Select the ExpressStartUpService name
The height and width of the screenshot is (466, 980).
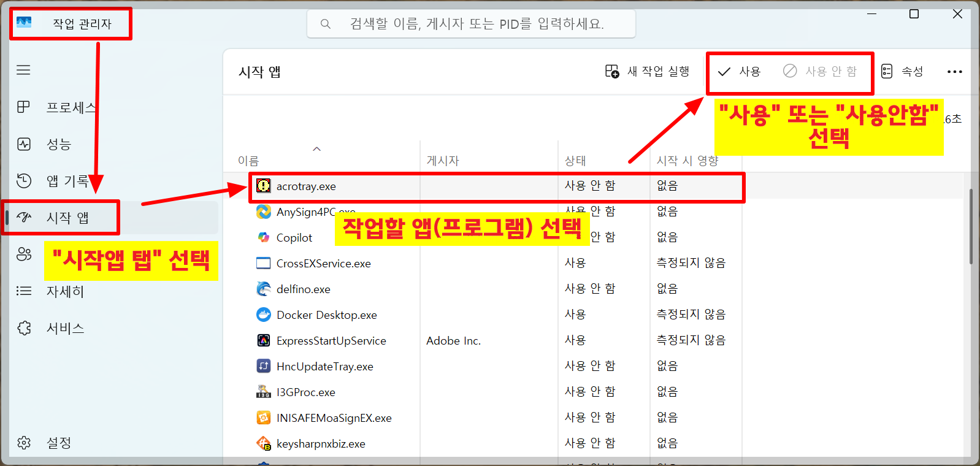click(331, 341)
